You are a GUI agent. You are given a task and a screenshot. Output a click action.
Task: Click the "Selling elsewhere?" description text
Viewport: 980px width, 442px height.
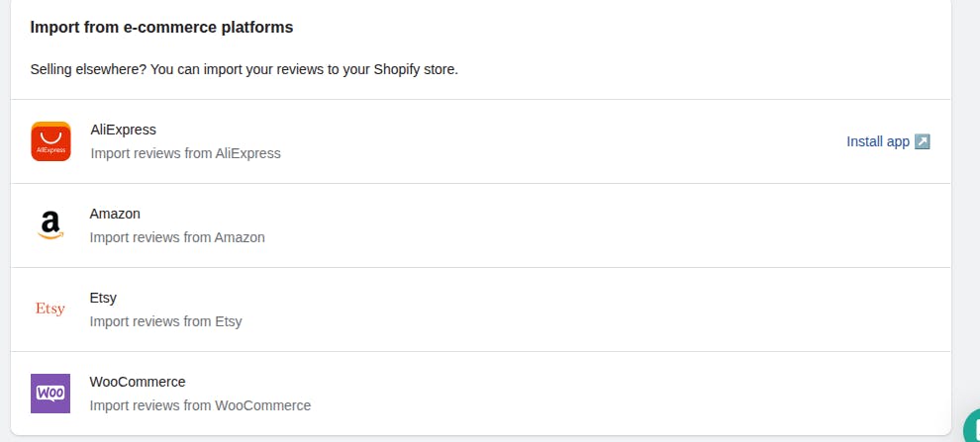[244, 70]
